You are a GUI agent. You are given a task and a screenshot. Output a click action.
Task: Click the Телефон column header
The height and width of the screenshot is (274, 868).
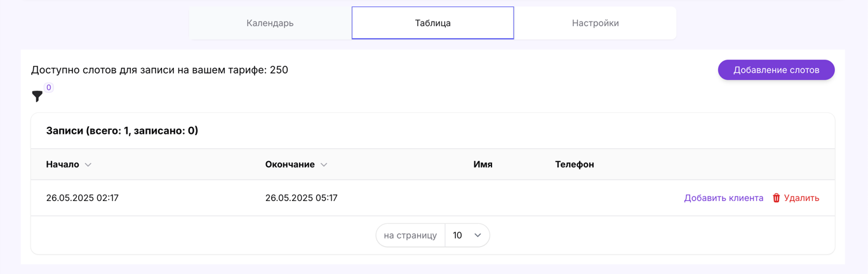(x=574, y=164)
